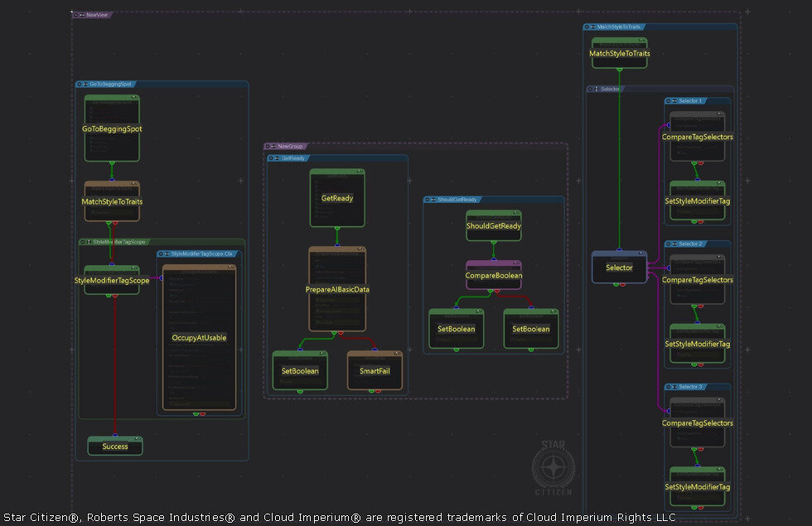The image size is (812, 526).
Task: Click corner edit icon on GoToBeggingSpot node
Action: tap(134, 98)
